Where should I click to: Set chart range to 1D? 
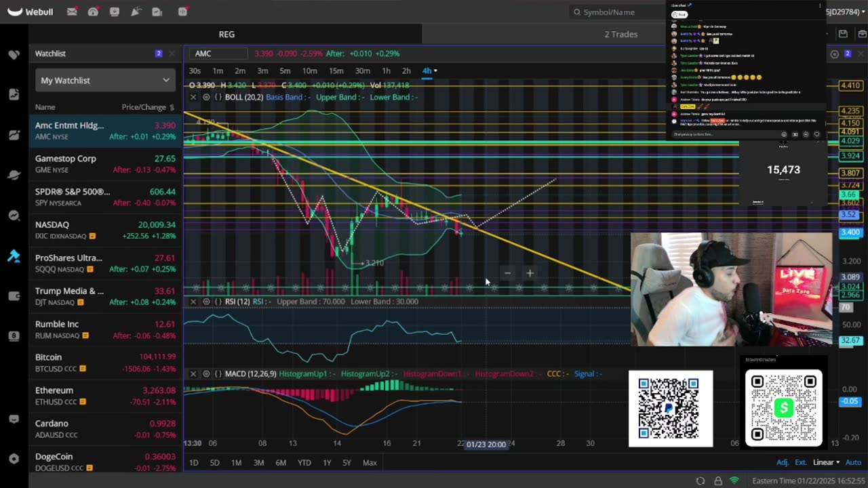coord(194,462)
